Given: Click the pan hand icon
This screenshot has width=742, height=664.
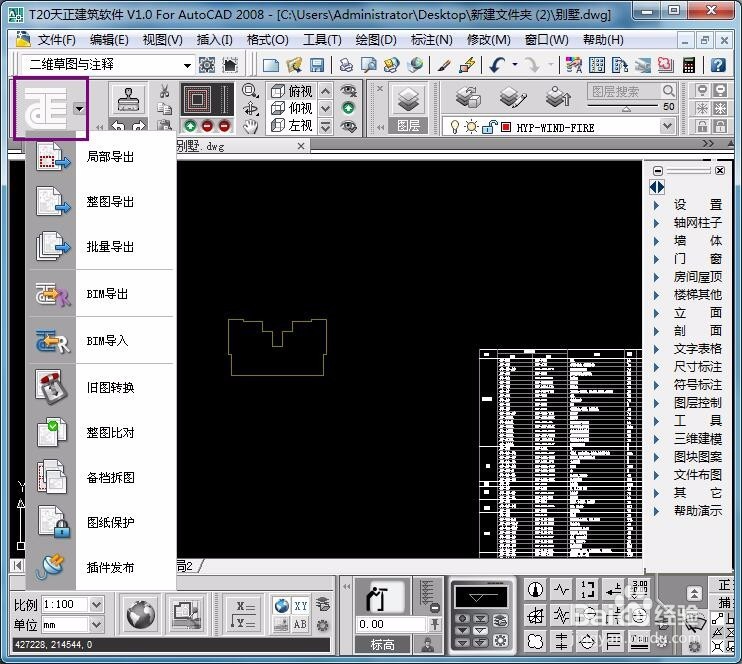Looking at the screenshot, I should (x=250, y=126).
